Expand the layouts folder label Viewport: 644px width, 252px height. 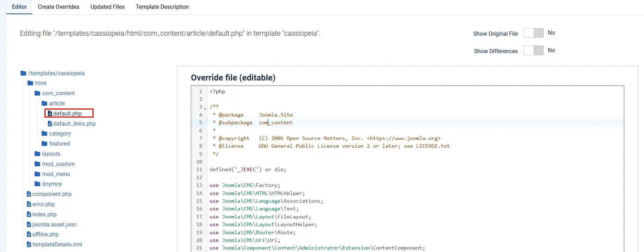point(51,154)
